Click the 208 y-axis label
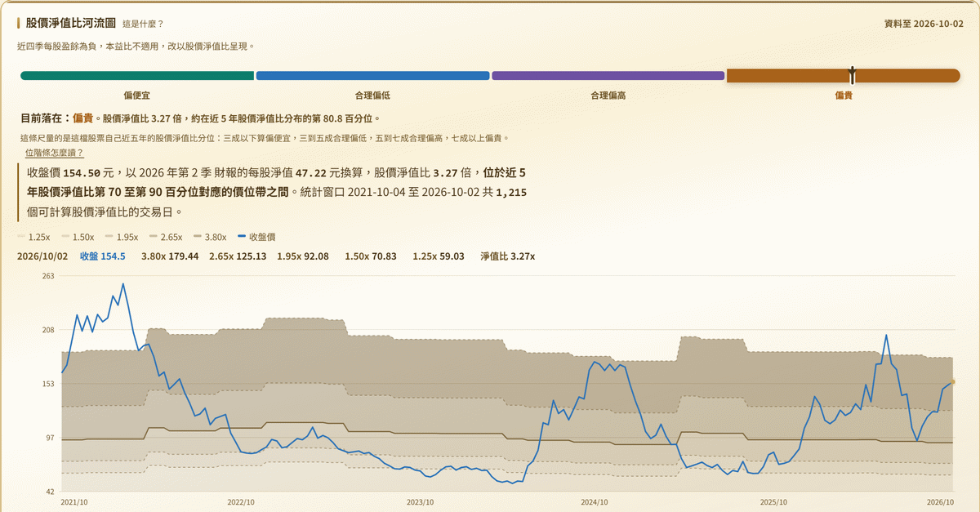Image resolution: width=980 pixels, height=512 pixels. click(x=48, y=330)
